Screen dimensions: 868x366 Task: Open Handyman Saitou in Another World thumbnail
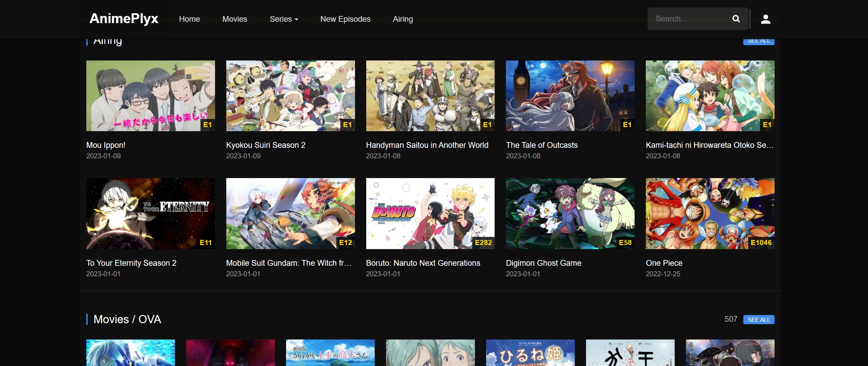pyautogui.click(x=430, y=96)
